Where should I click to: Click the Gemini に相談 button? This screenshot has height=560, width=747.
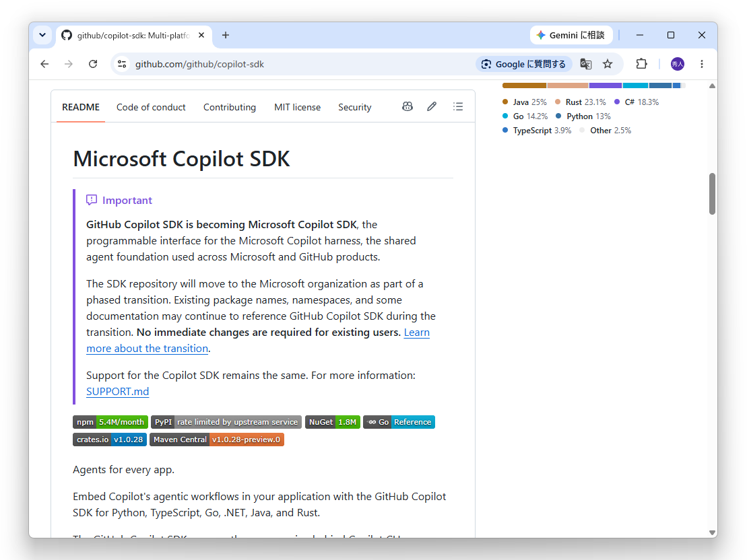click(571, 35)
